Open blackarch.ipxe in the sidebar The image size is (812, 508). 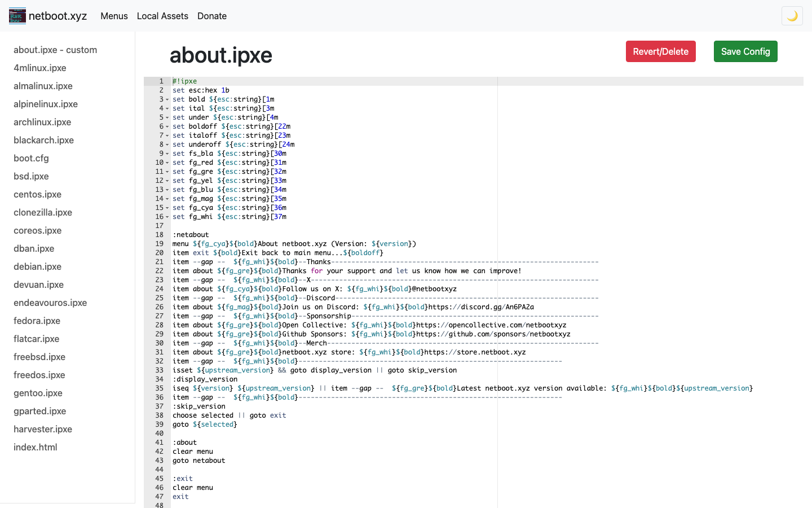[x=43, y=140]
